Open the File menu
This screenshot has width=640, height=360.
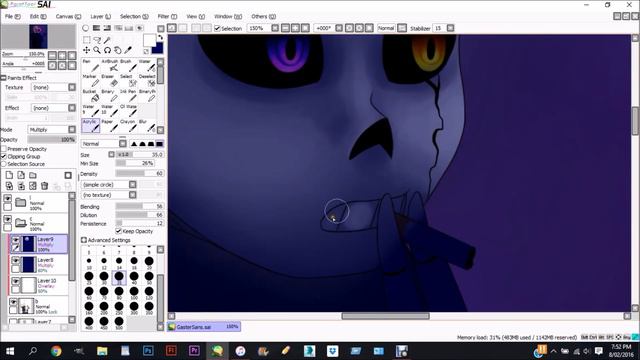pyautogui.click(x=12, y=16)
